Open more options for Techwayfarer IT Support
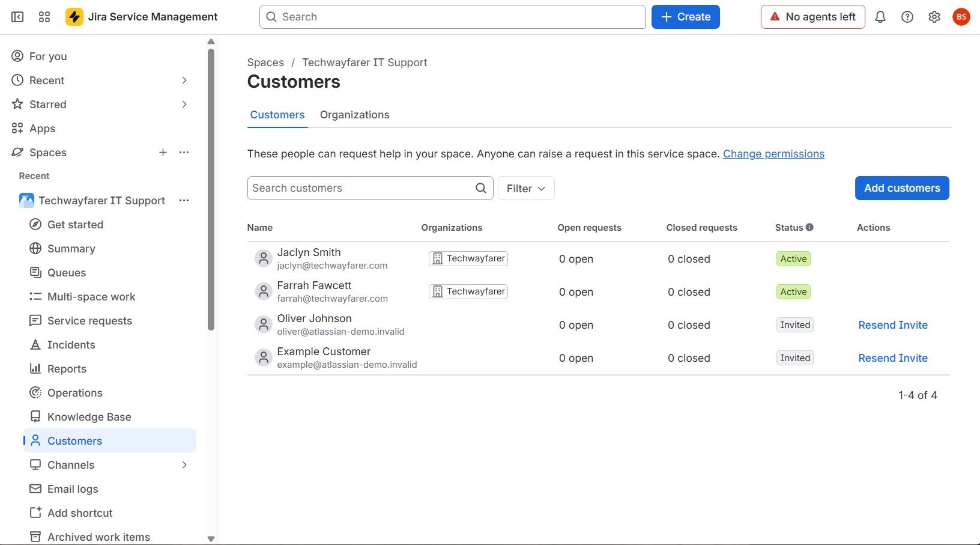Screen dimensions: 980x545 184,201
